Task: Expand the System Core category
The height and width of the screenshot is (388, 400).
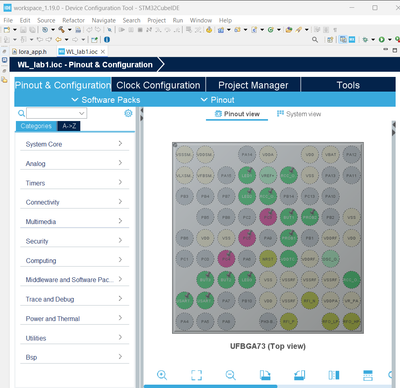Action: (x=74, y=144)
